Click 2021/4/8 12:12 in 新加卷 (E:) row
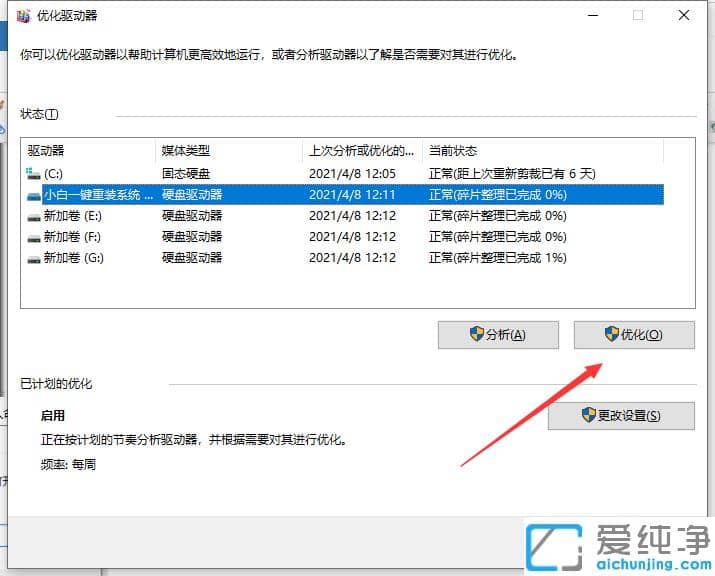This screenshot has width=715, height=576. (x=352, y=216)
